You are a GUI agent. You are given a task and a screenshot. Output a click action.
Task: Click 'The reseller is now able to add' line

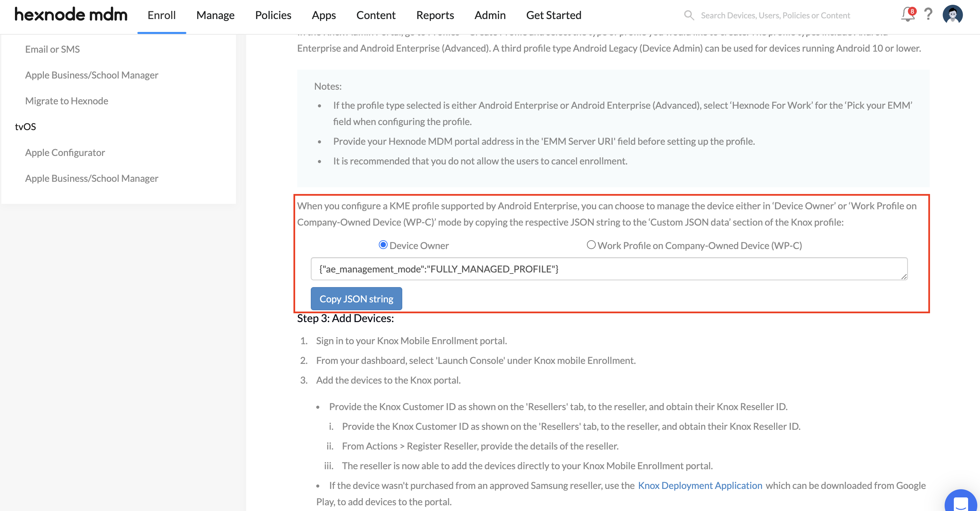point(527,466)
